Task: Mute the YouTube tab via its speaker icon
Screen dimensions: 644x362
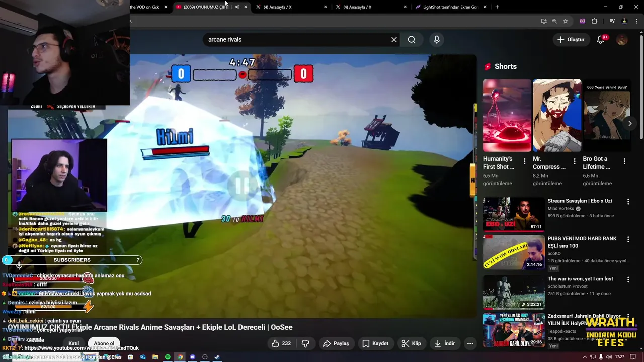Action: click(237, 7)
